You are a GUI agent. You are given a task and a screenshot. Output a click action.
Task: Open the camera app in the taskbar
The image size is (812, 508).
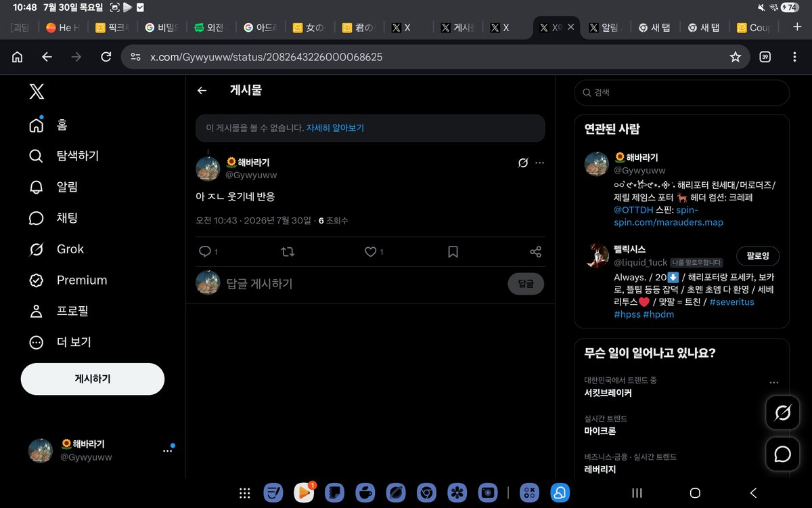(487, 493)
